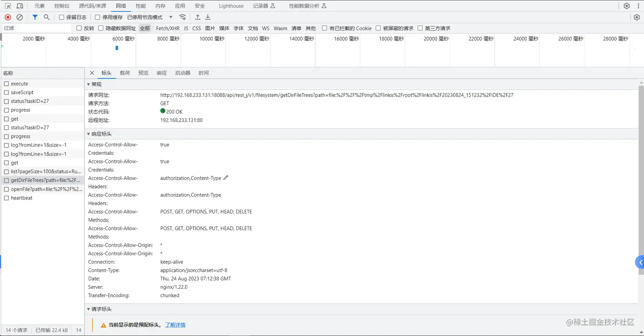Tick the checkbox beside the heartbeat request

click(x=6, y=198)
